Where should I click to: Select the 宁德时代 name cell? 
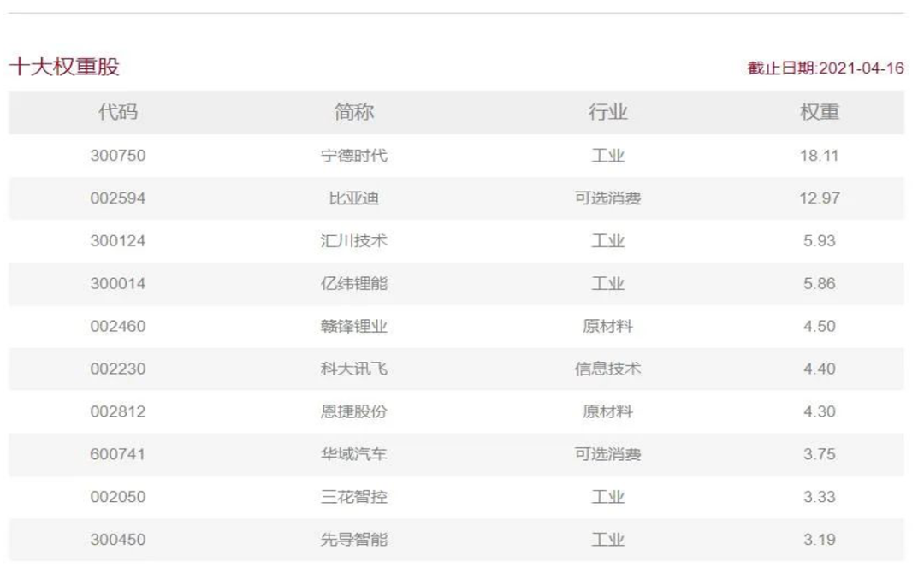[x=354, y=156]
